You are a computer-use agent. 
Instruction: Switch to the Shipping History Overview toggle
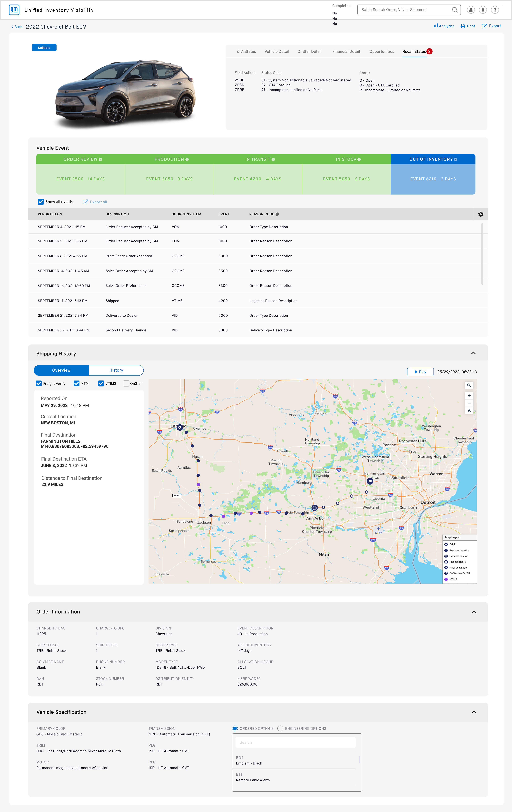(x=61, y=370)
